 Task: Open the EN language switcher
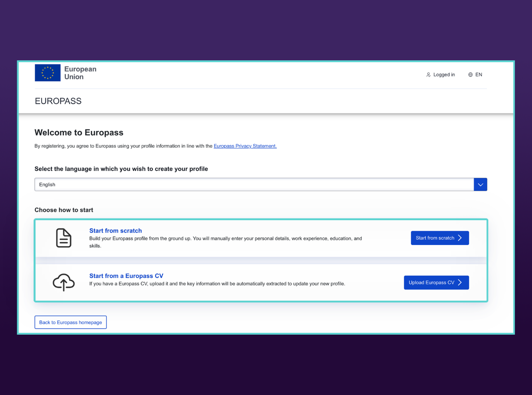[475, 75]
